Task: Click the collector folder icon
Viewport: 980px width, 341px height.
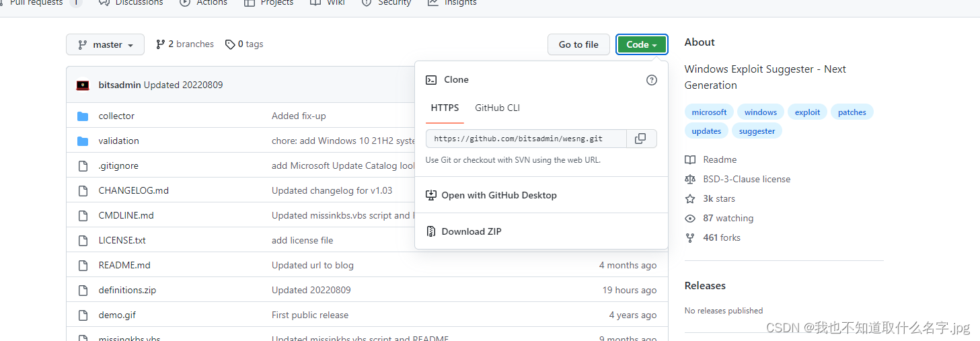Action: (x=83, y=116)
